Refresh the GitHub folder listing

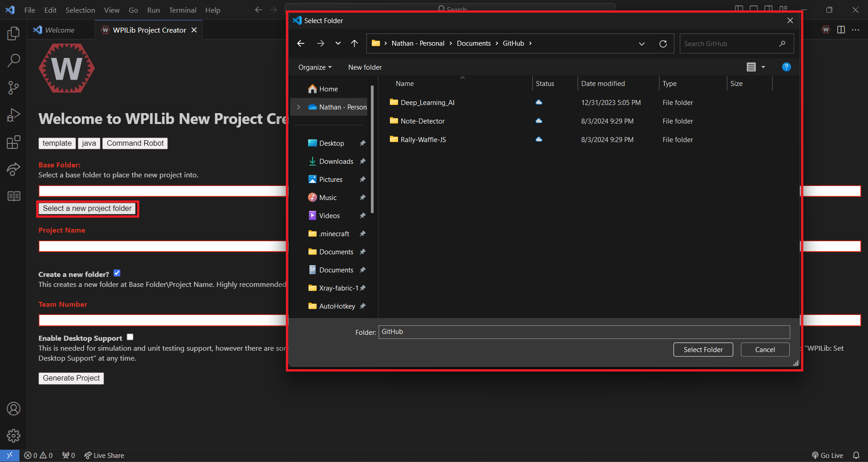[x=663, y=43]
